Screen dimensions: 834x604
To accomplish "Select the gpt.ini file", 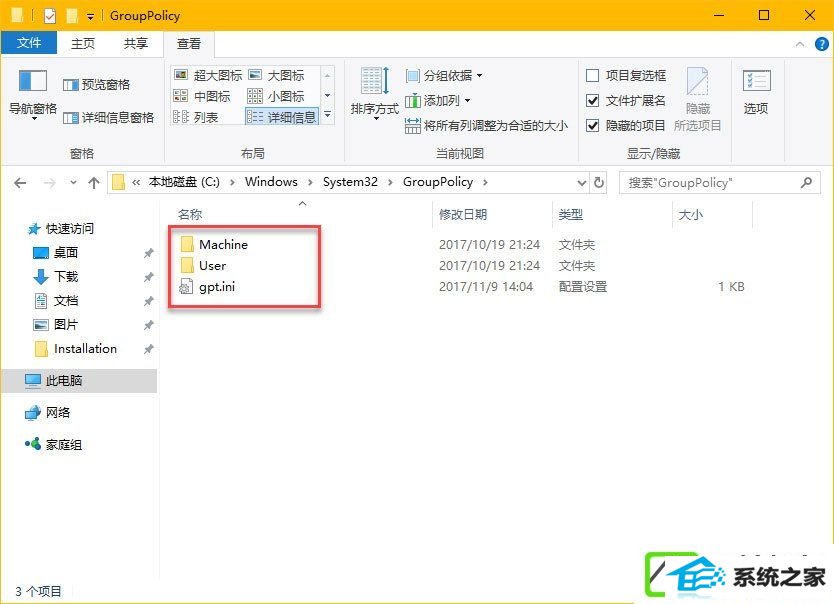I will click(208, 287).
